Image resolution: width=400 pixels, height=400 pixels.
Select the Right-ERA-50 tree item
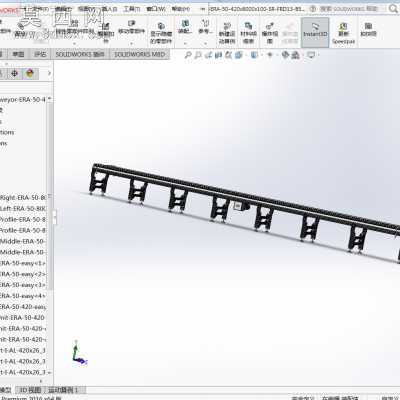pos(23,198)
